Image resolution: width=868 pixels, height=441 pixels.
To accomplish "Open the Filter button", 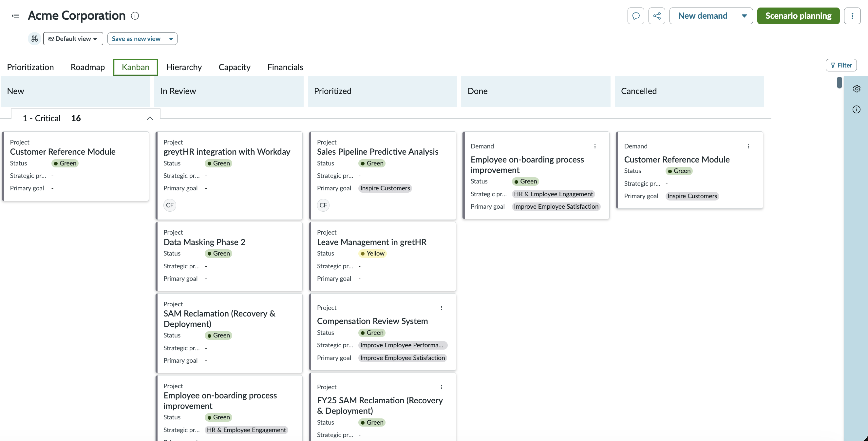I will [x=841, y=66].
